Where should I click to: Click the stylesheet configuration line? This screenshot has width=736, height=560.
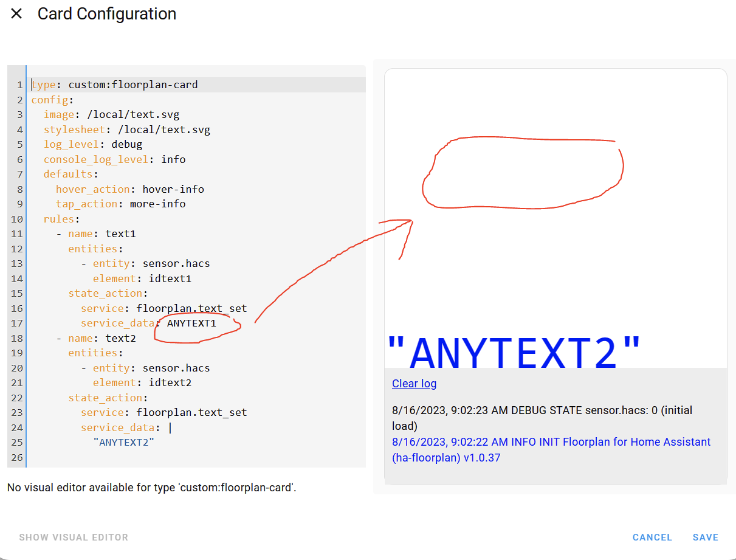[126, 129]
